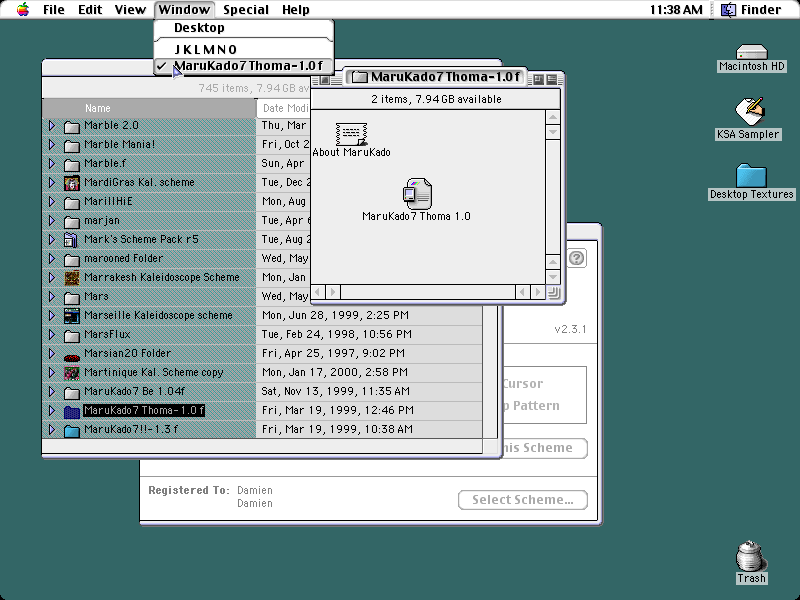This screenshot has height=600, width=800.
Task: Open the File menu
Action: coord(54,9)
